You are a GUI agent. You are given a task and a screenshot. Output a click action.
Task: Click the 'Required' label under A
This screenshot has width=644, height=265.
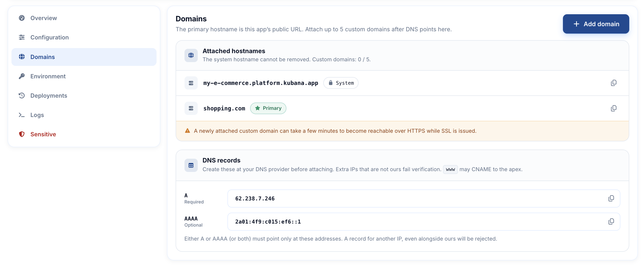tap(194, 202)
